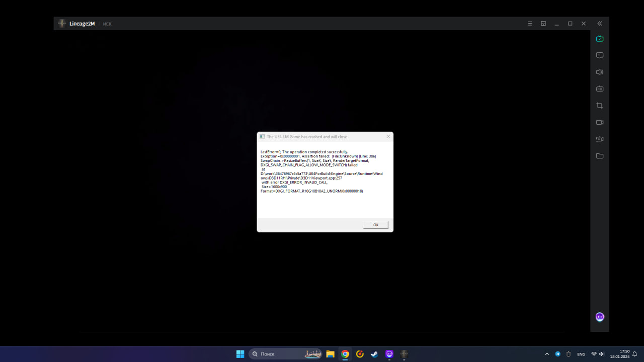Close the Lineage2M window
Image resolution: width=644 pixels, height=362 pixels.
pos(584,24)
